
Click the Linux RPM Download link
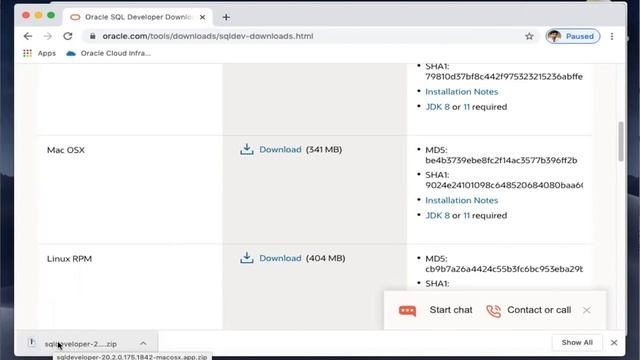[280, 258]
